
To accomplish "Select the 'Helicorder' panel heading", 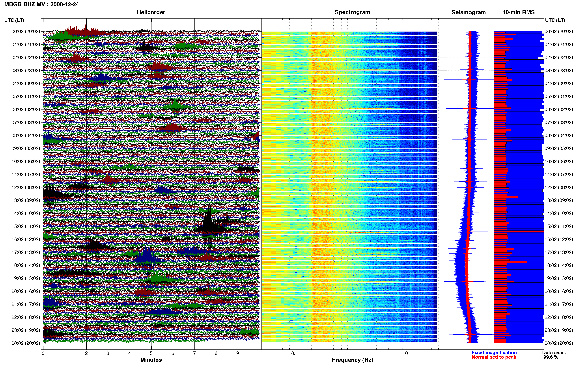I will tap(151, 12).
